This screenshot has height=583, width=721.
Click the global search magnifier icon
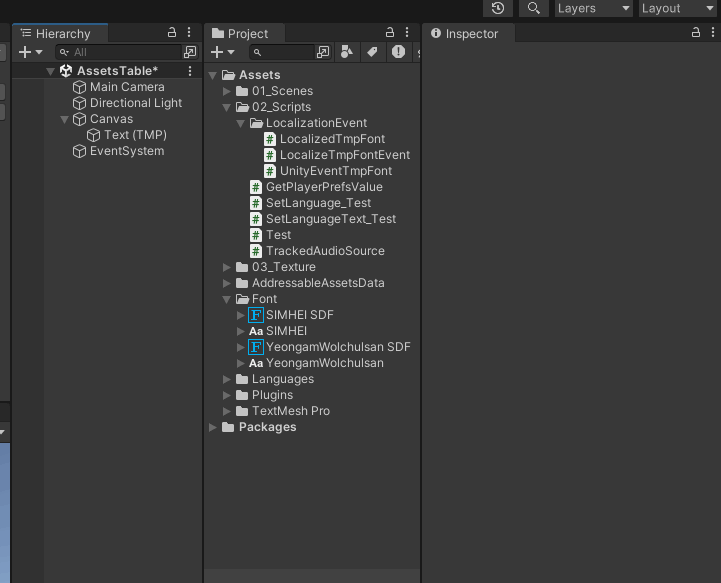533,8
